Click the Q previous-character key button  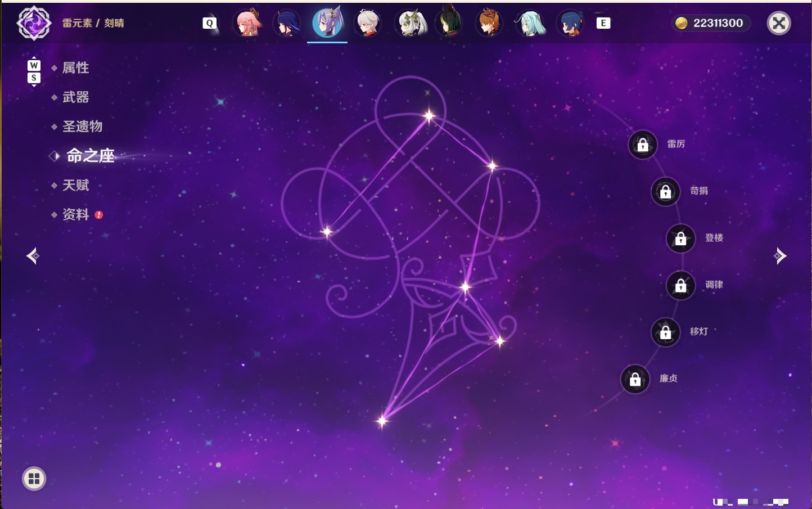click(210, 23)
